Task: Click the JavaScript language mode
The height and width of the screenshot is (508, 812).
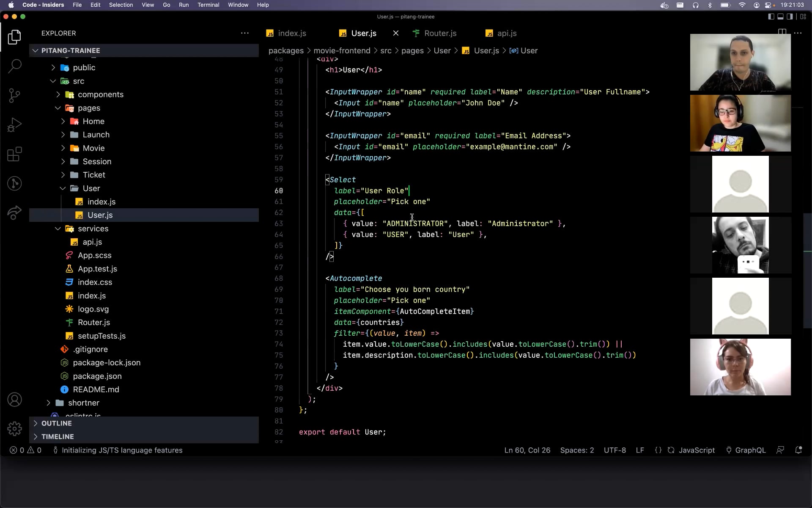Action: click(x=697, y=450)
